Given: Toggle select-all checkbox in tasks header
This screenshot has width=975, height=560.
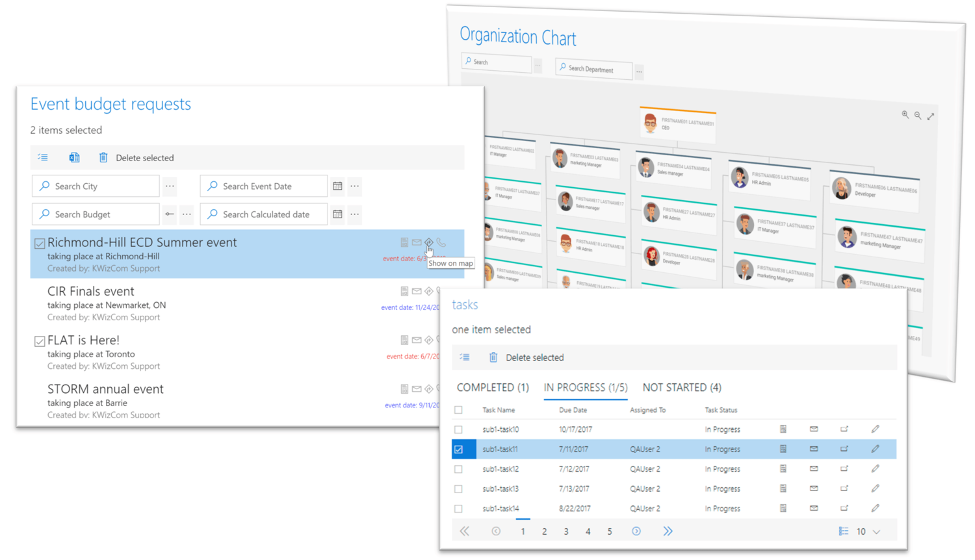Looking at the screenshot, I should [458, 410].
